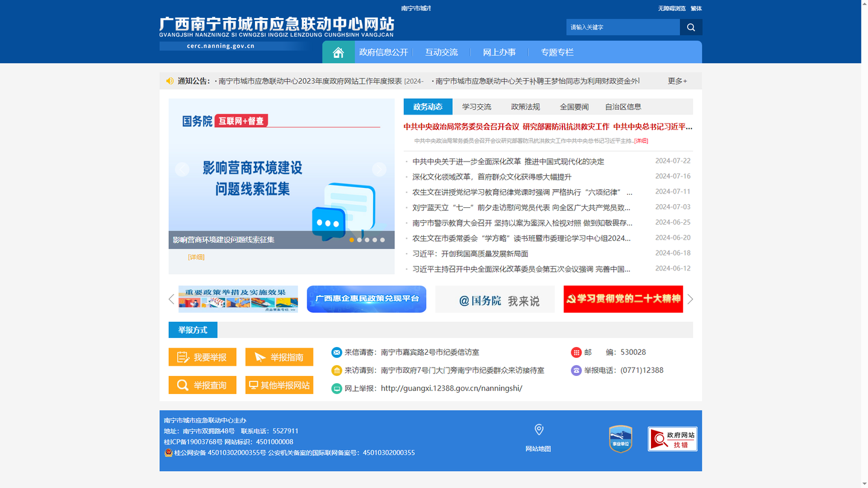This screenshot has width=868, height=488.
Task: Click the 举报查询 button
Action: tap(203, 385)
